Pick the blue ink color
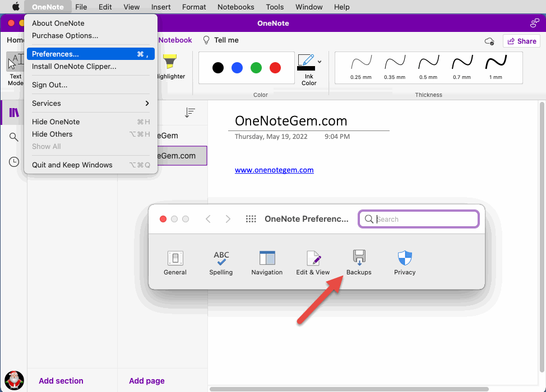 [x=237, y=67]
